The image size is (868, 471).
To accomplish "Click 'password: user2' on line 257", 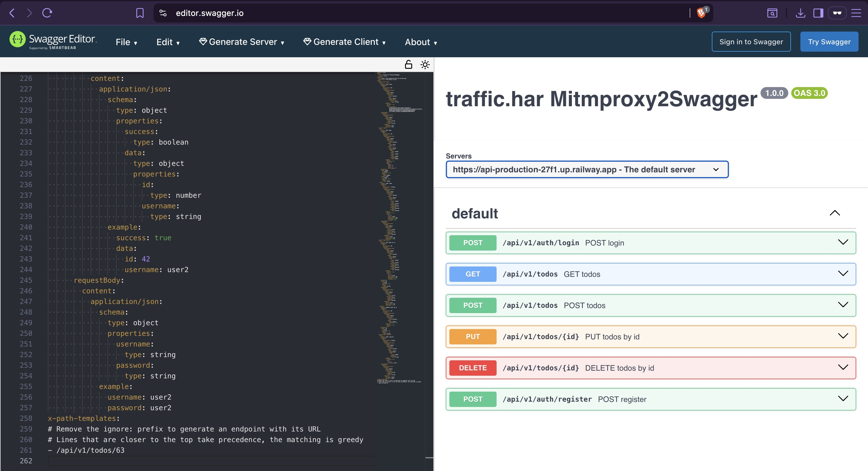I will 139,408.
